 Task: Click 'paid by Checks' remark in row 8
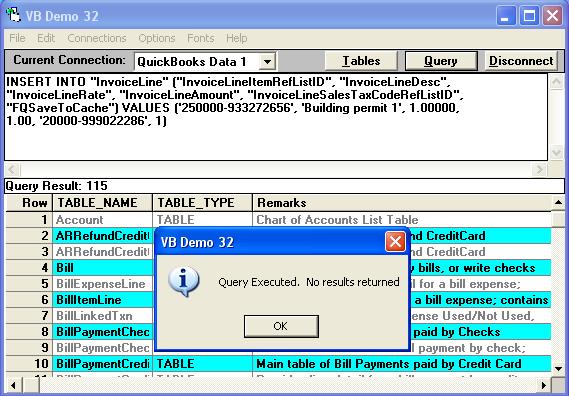(457, 331)
